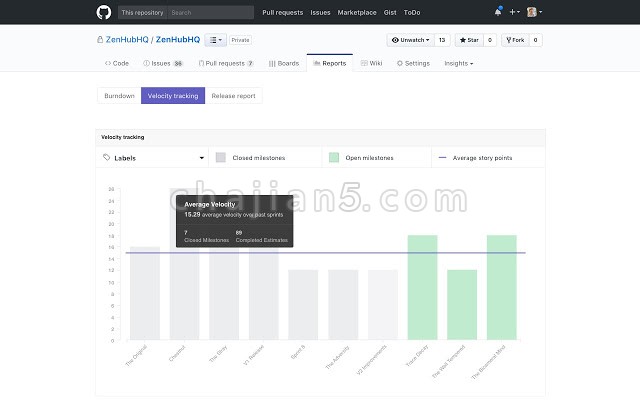Click the Closed milestones grey swatch
The width and height of the screenshot is (640, 400).
[x=220, y=158]
